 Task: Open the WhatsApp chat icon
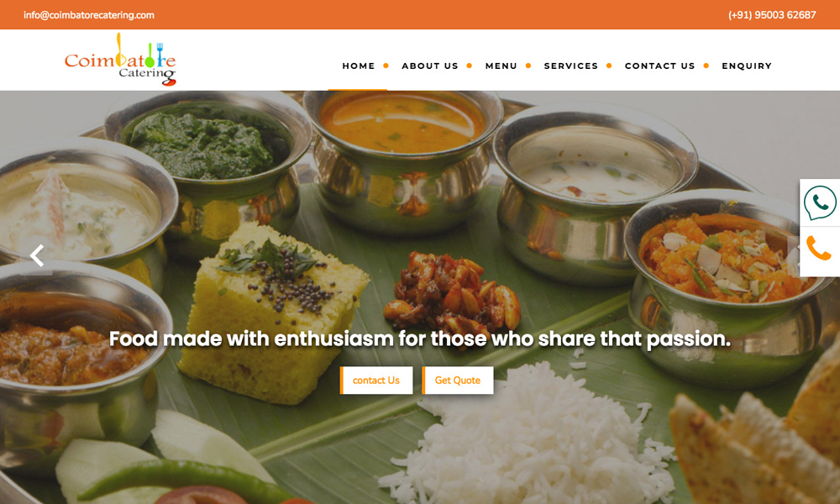pyautogui.click(x=820, y=202)
